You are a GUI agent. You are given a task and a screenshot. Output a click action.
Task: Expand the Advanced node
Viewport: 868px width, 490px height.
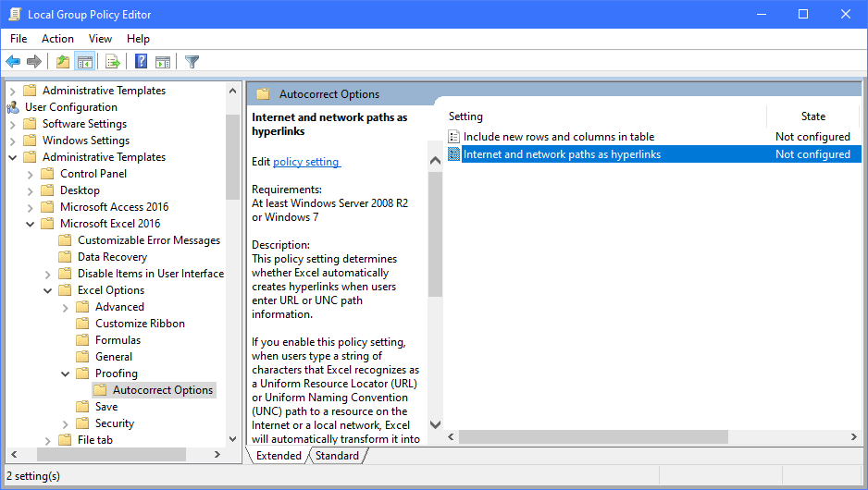[x=66, y=308]
